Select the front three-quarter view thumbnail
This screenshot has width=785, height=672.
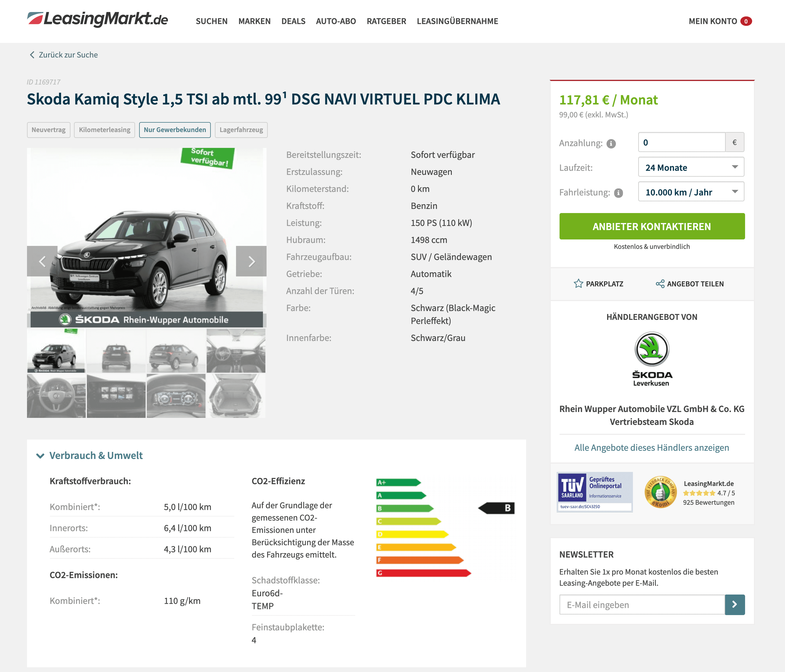coord(56,351)
